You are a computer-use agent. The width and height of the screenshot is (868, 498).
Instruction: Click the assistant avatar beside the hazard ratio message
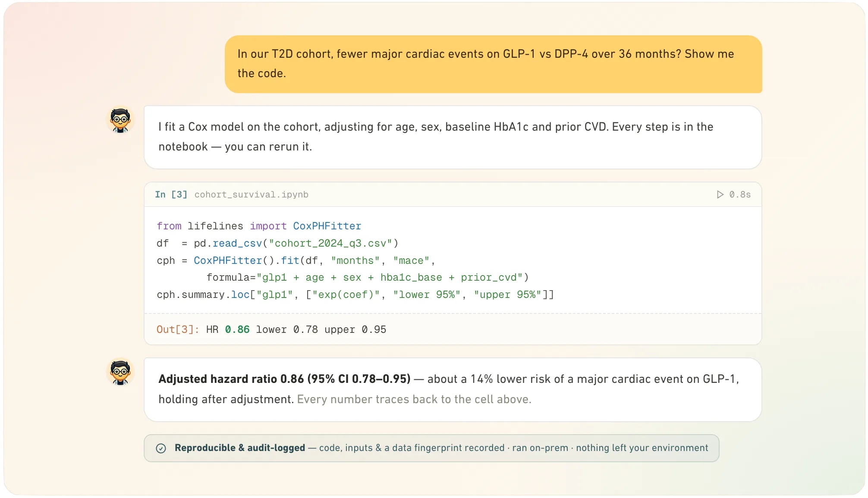coord(120,372)
